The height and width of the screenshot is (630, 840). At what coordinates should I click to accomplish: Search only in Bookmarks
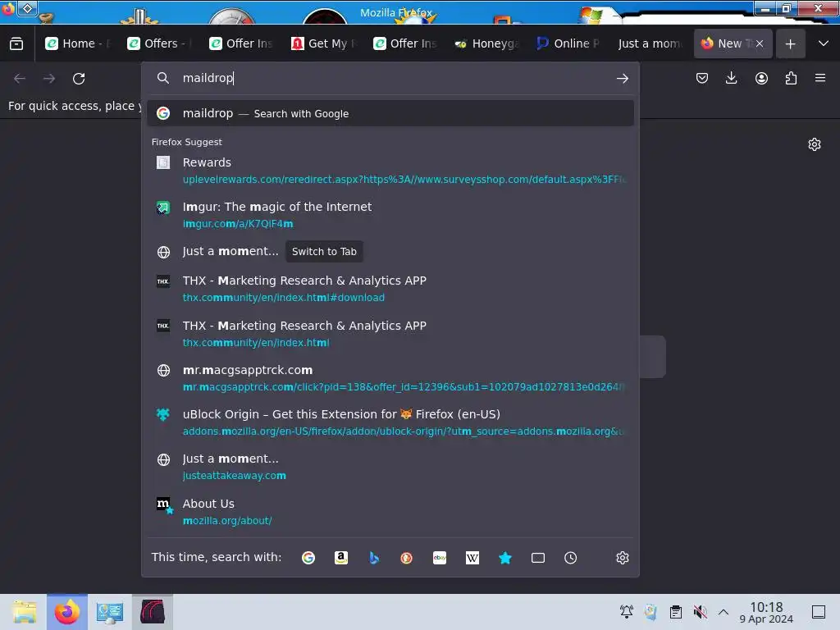point(505,558)
